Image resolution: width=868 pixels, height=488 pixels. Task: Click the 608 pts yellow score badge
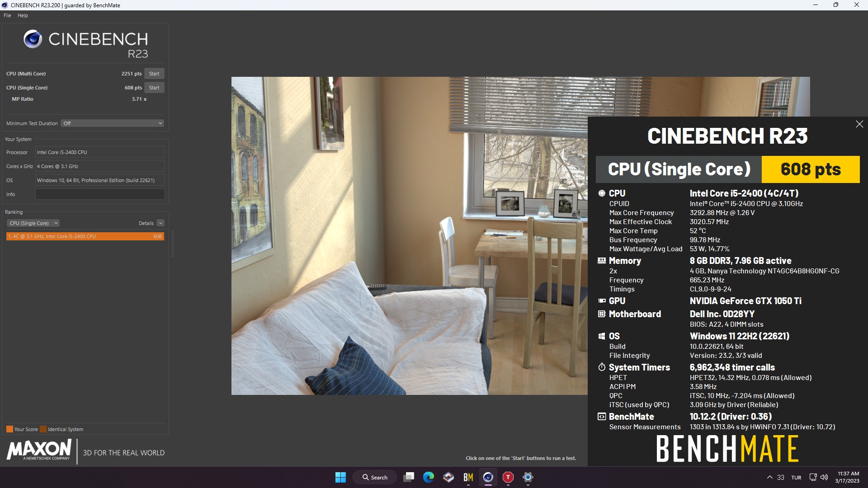[x=811, y=169]
